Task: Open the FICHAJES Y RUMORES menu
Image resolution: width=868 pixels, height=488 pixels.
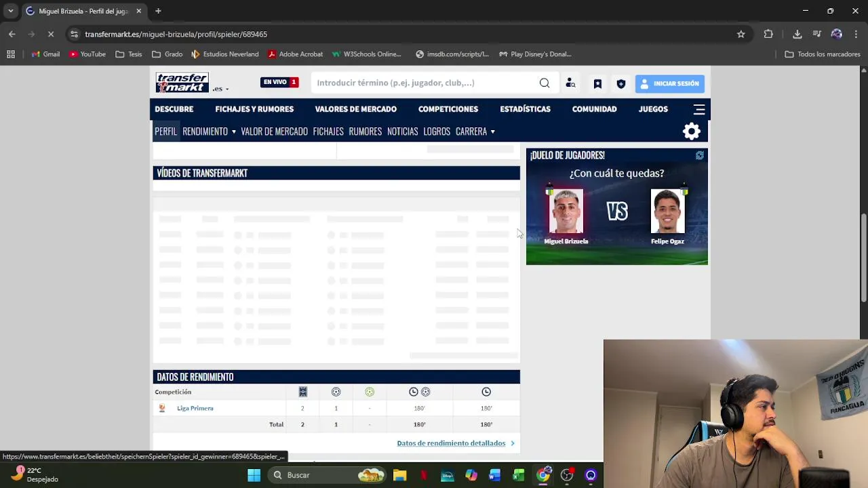Action: click(x=254, y=109)
